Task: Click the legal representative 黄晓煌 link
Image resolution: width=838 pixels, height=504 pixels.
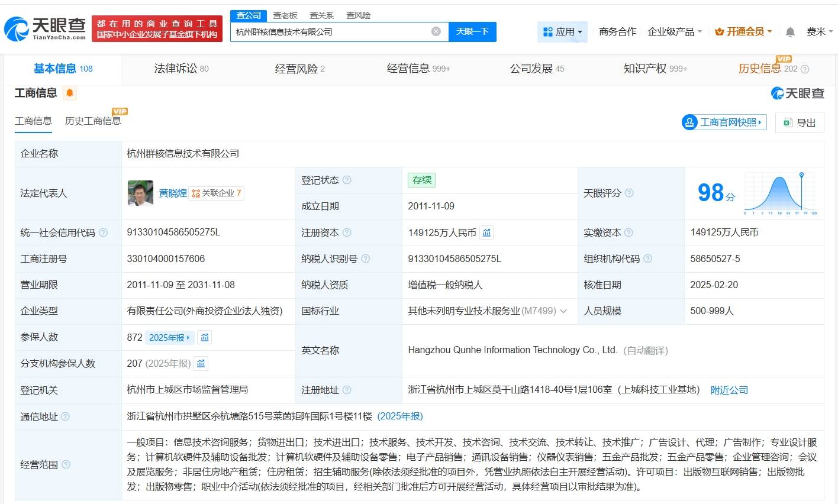Action: pyautogui.click(x=173, y=193)
